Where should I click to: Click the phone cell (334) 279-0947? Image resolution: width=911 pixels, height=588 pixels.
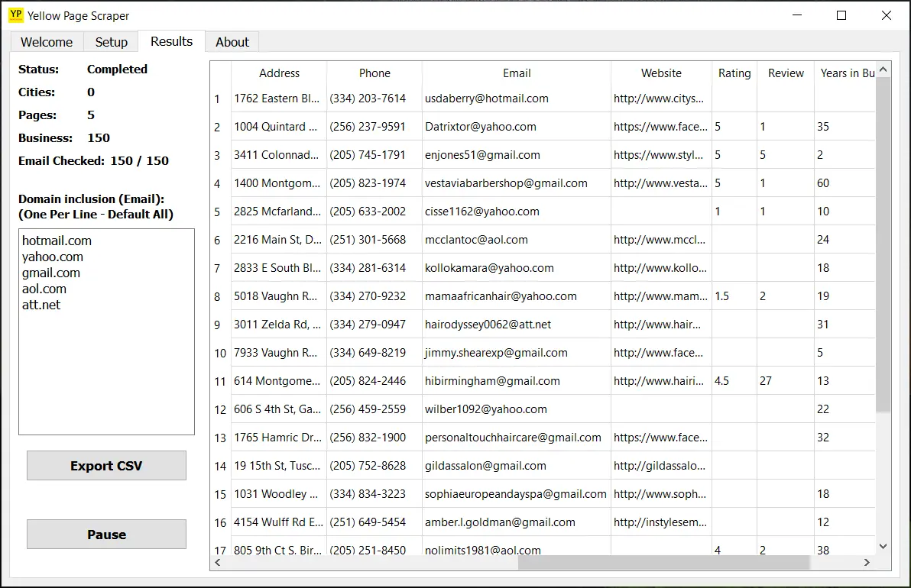pos(374,325)
